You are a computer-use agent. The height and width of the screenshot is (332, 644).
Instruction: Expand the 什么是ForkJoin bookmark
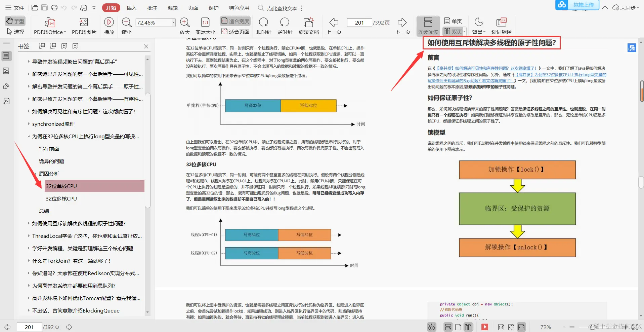click(x=29, y=261)
